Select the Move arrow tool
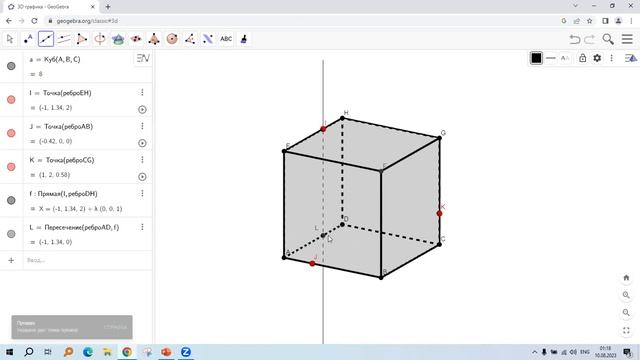The height and width of the screenshot is (360, 640). pyautogui.click(x=10, y=39)
